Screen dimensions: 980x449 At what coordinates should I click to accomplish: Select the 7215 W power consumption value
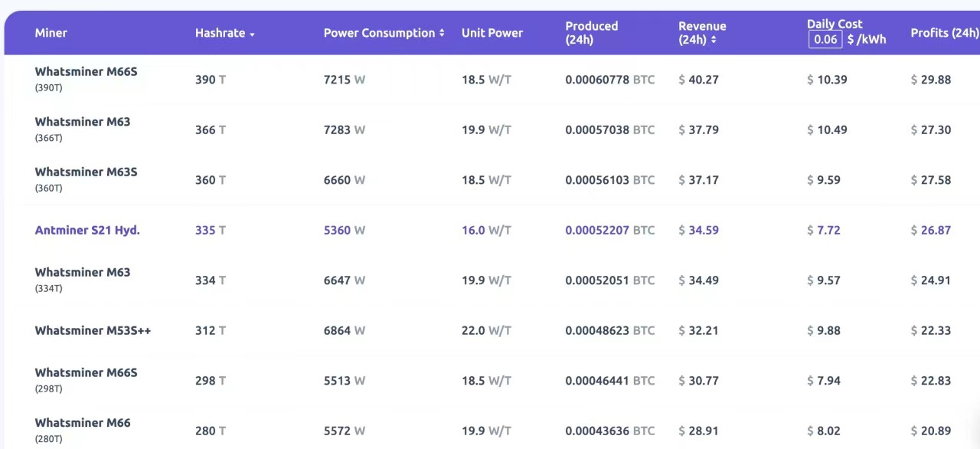pyautogui.click(x=345, y=80)
